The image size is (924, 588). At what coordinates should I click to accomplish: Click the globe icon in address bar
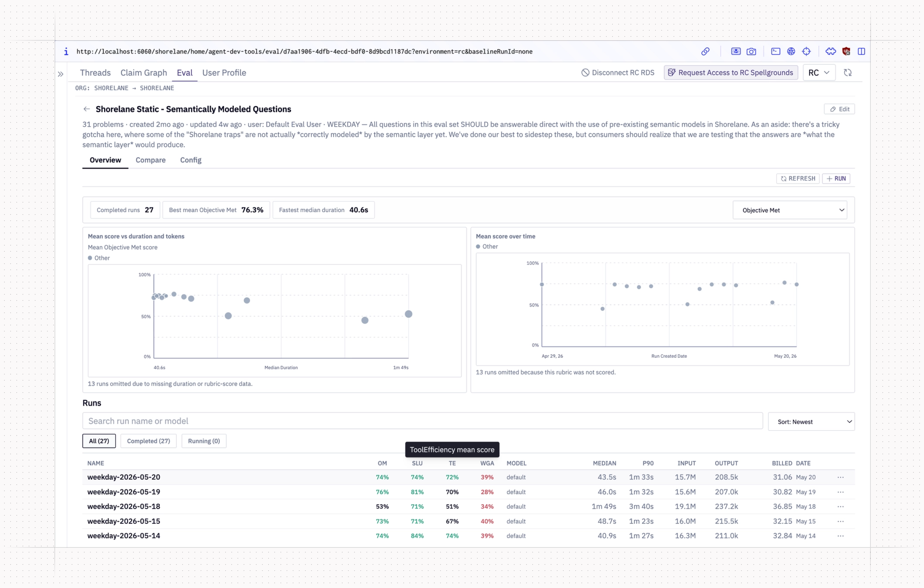coord(791,52)
